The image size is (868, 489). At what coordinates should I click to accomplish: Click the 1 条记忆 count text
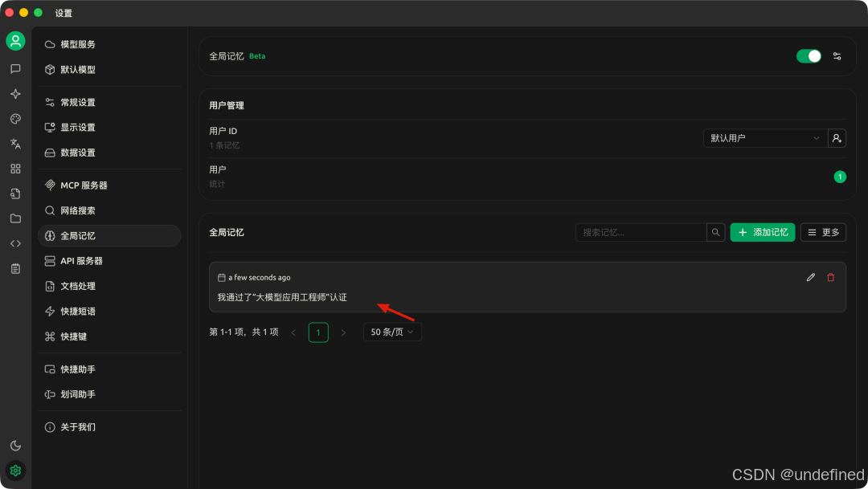tap(224, 145)
